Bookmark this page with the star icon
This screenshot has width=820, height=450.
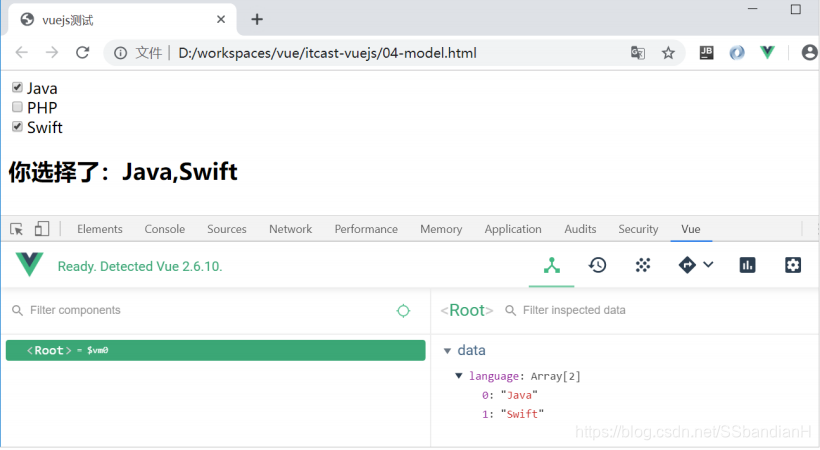668,53
